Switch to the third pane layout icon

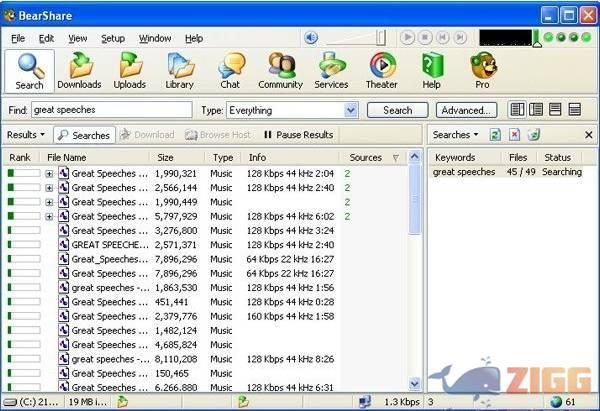555,110
